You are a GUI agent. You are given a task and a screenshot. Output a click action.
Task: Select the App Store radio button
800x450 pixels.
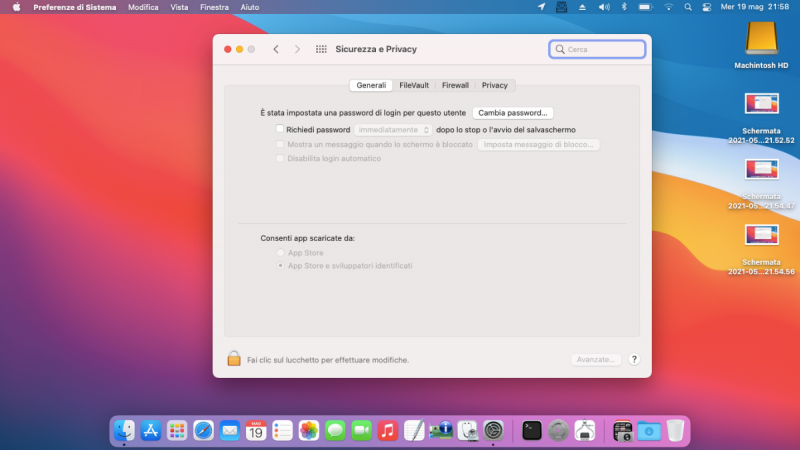point(280,253)
